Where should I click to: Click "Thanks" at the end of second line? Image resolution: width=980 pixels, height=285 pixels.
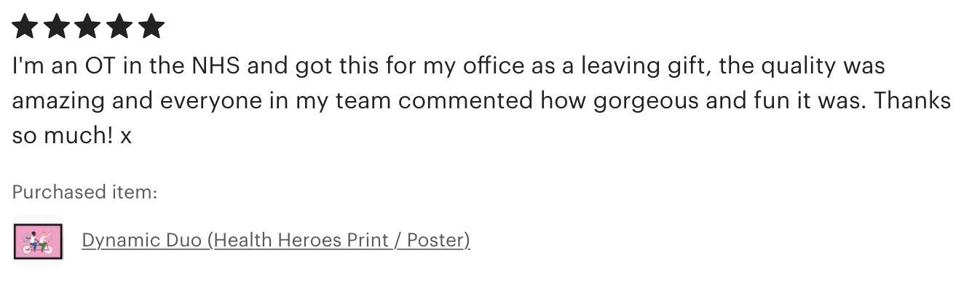(912, 100)
